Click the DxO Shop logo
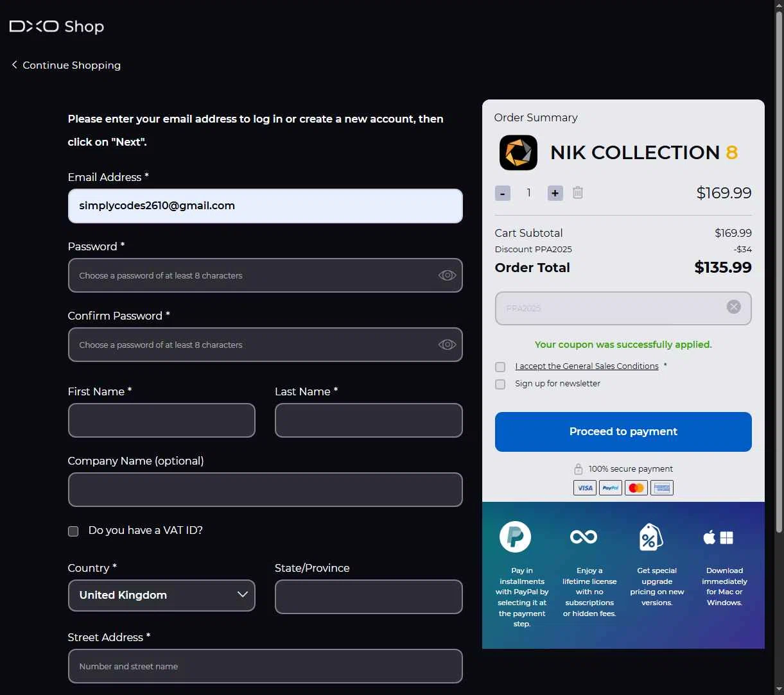Viewport: 784px width, 695px height. [57, 26]
